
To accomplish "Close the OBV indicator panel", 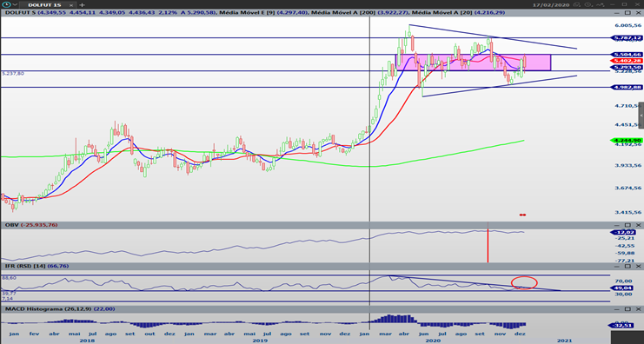I will (x=638, y=225).
